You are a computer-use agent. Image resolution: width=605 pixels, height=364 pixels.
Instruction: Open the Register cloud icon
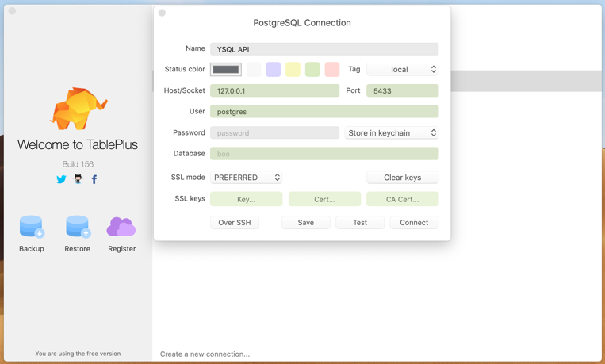click(121, 227)
